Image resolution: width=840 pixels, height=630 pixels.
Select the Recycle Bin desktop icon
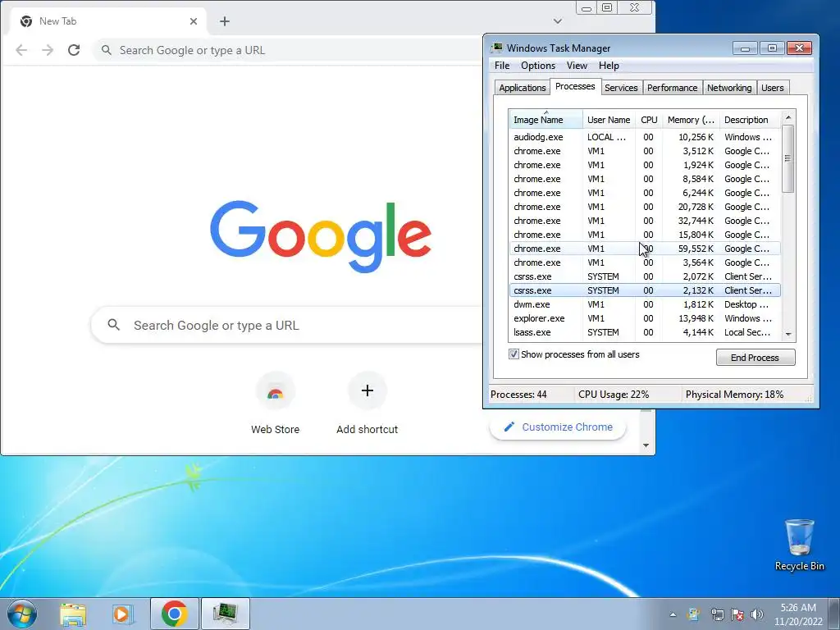point(799,545)
